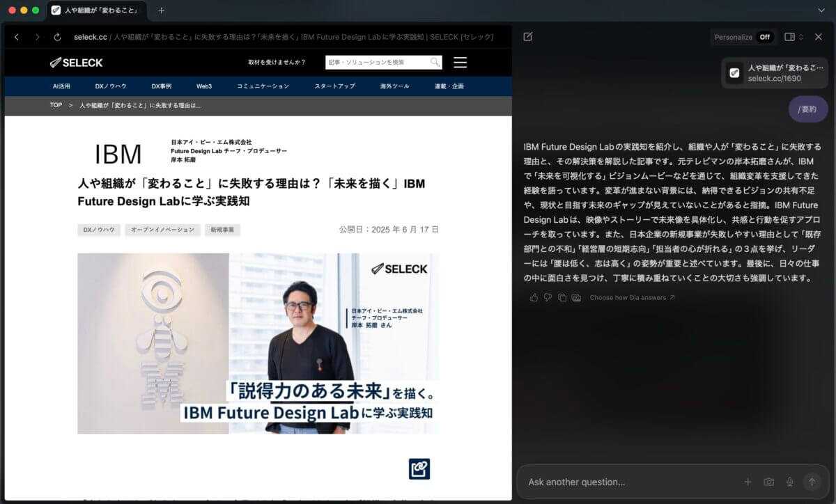Select the 新規事業 article tag

[222, 230]
